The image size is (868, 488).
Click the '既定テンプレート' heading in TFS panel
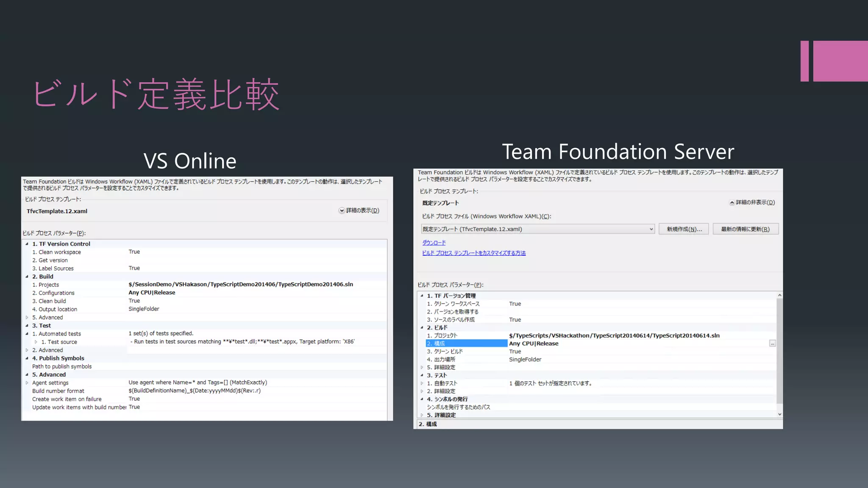coord(440,203)
